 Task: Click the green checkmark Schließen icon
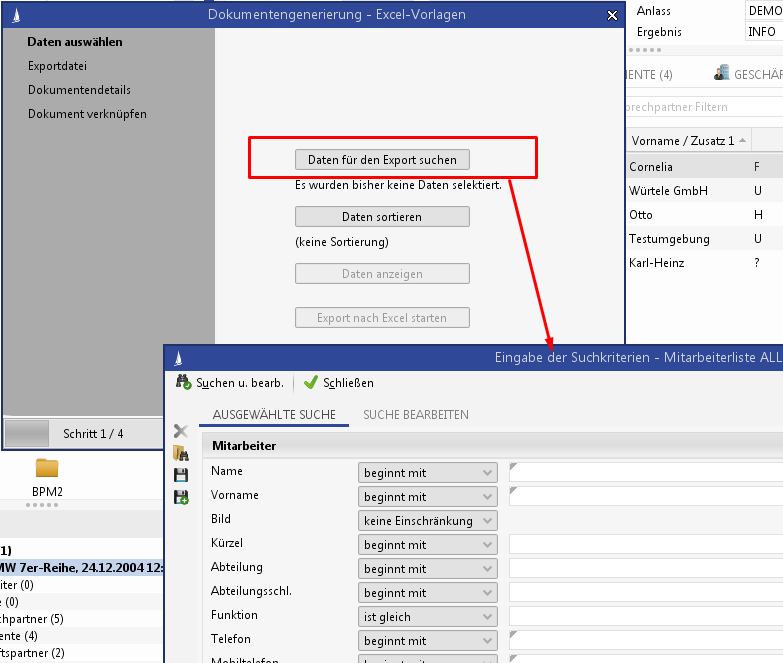click(311, 382)
